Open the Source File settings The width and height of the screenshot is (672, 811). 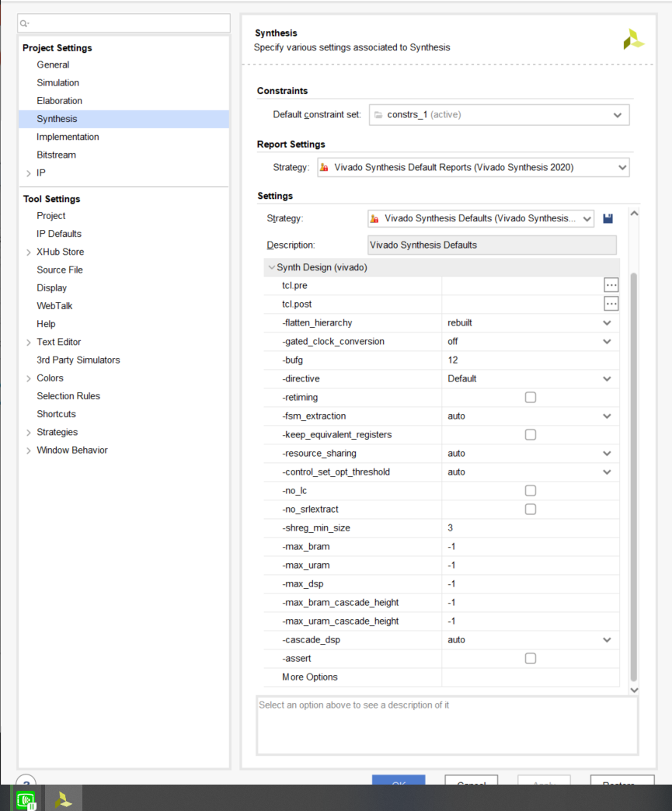[x=60, y=270]
